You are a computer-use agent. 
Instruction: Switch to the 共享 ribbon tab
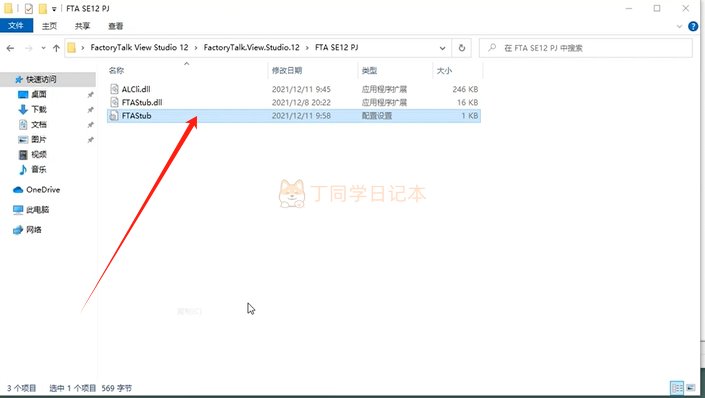[x=82, y=26]
